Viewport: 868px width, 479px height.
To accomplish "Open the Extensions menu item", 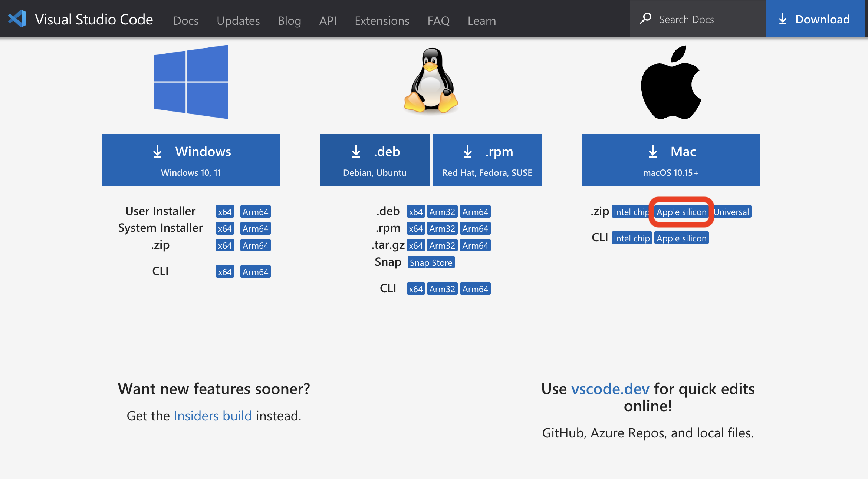I will coord(382,20).
